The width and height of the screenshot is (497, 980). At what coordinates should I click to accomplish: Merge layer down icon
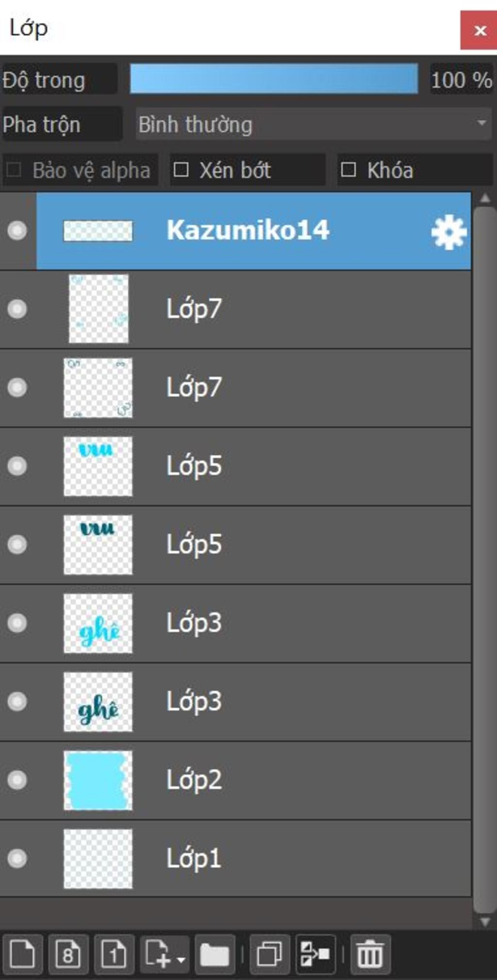(x=315, y=954)
